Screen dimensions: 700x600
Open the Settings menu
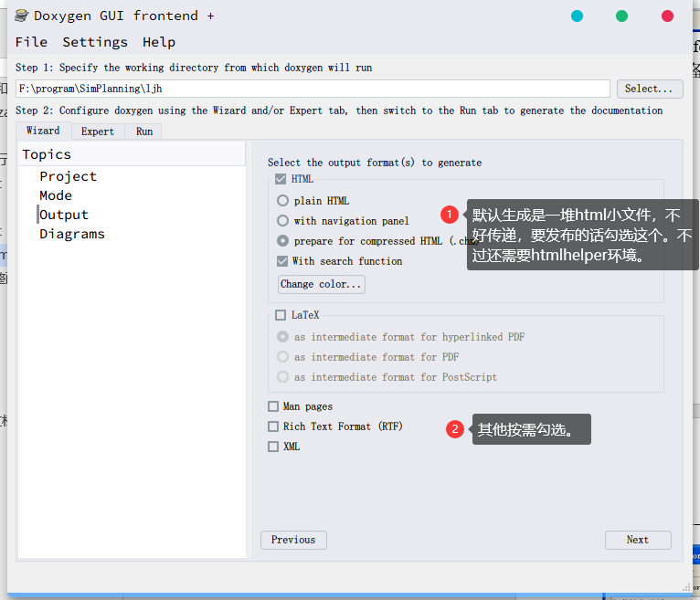(x=95, y=42)
